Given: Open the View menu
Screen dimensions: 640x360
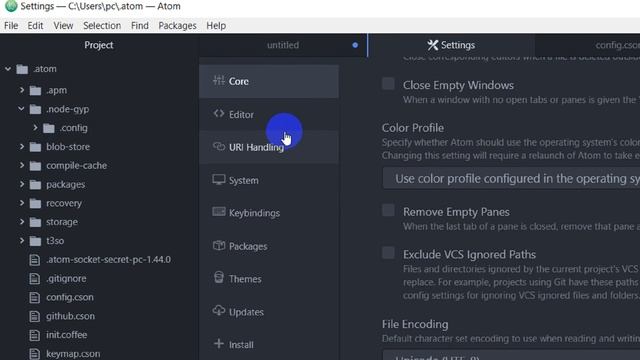Looking at the screenshot, I should tap(63, 25).
